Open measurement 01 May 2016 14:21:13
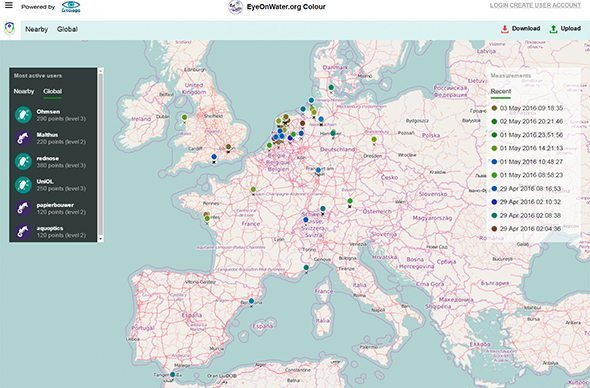Screen dimensions: 590x388 527,148
